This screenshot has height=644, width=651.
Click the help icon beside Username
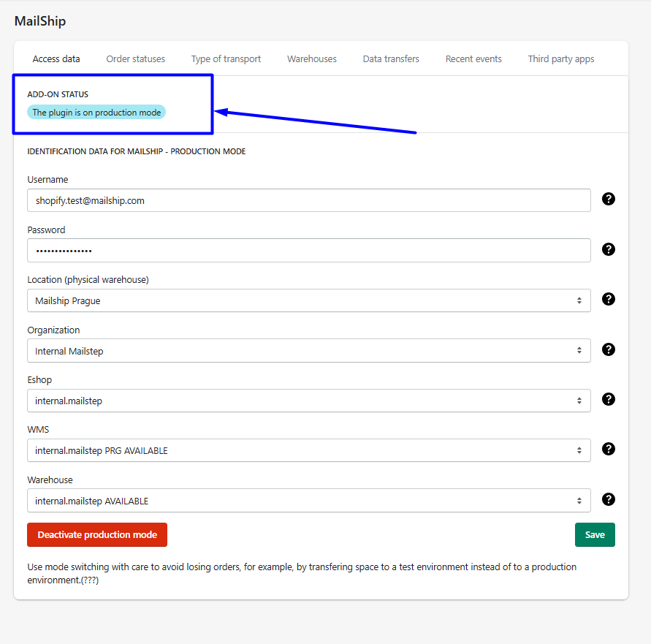pos(608,199)
